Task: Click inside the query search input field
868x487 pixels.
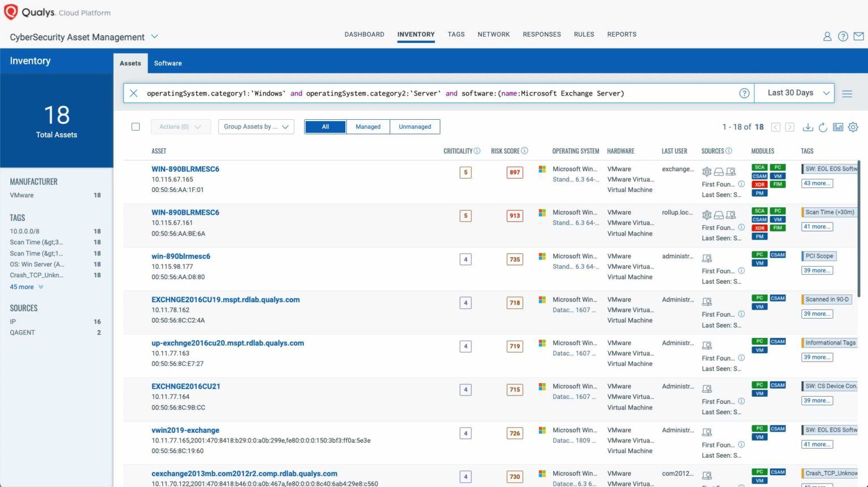Action: coord(396,93)
